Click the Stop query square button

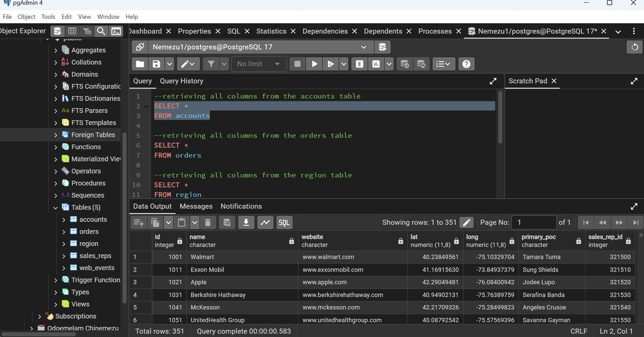(297, 64)
